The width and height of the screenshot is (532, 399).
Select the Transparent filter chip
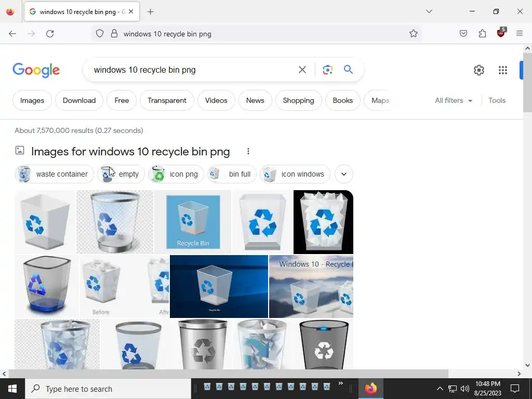(x=167, y=100)
